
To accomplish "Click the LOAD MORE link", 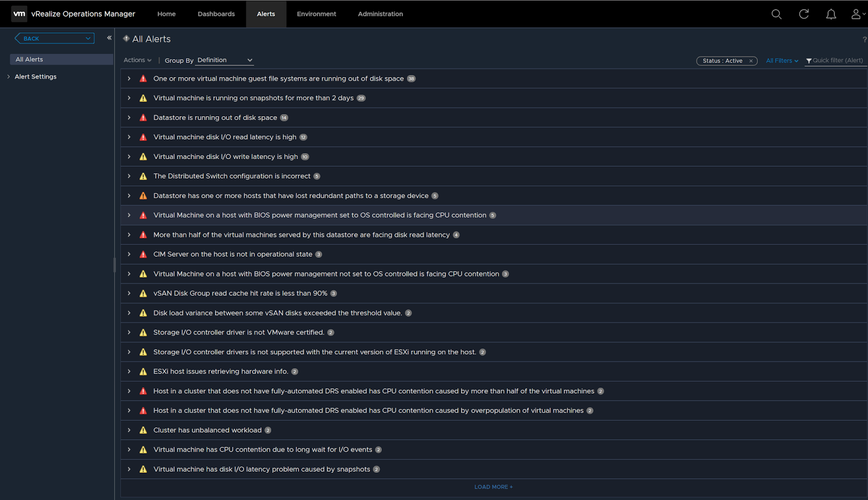I will coord(493,487).
